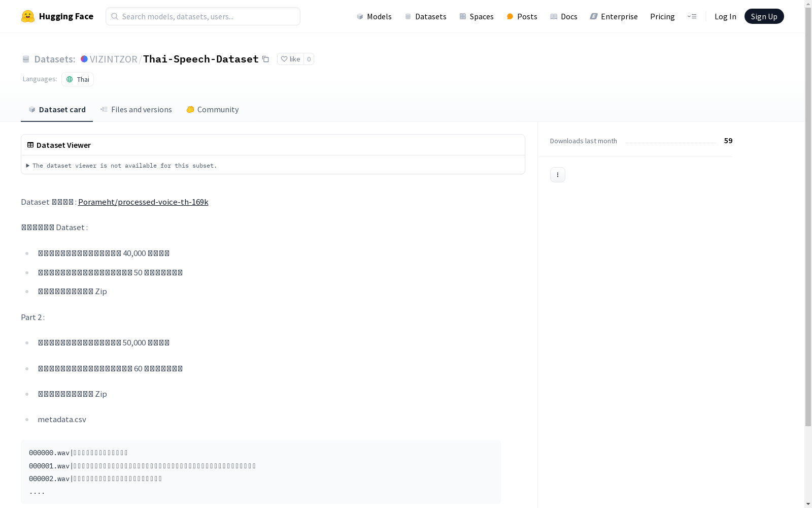This screenshot has height=508, width=812.
Task: Click the 000001.wav line in code block
Action: pyautogui.click(x=143, y=466)
